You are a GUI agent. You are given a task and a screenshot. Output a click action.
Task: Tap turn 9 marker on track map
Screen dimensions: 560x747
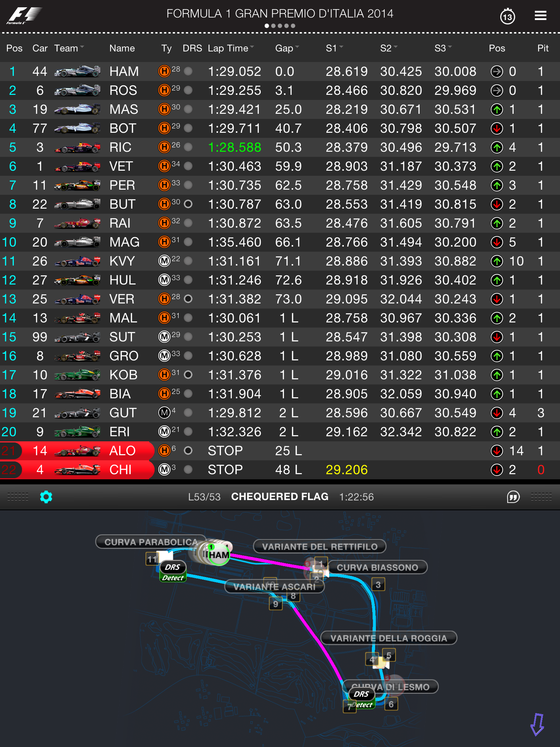tap(276, 604)
